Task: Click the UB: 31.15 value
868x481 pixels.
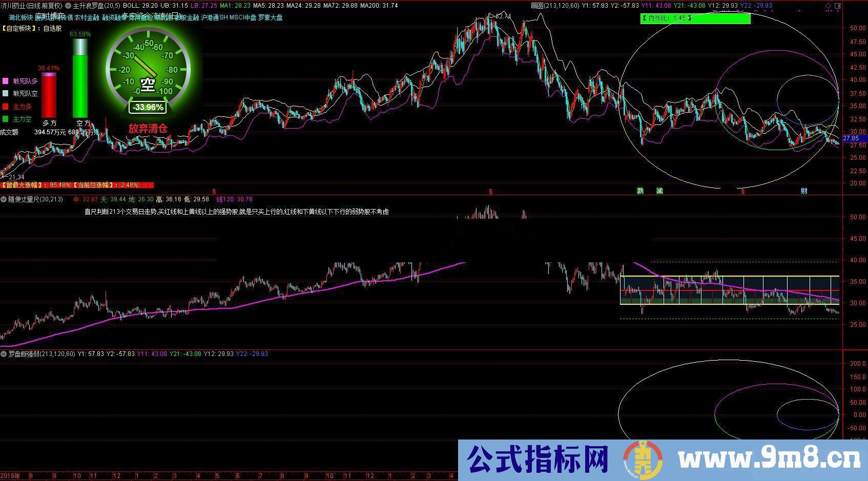Action: pyautogui.click(x=174, y=6)
